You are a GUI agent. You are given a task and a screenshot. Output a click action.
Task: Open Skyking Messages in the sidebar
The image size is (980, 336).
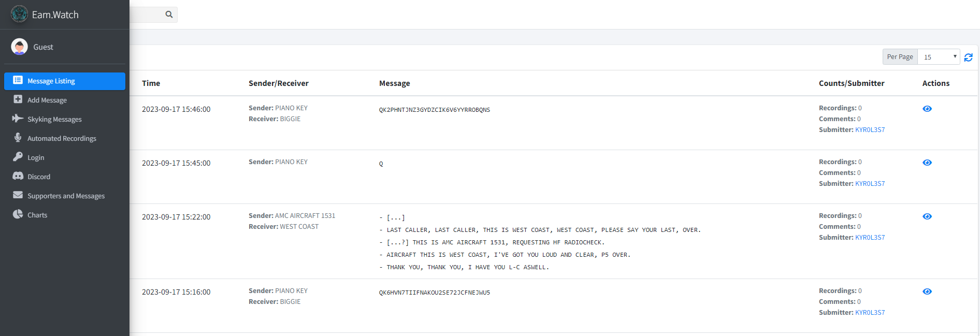[65, 119]
